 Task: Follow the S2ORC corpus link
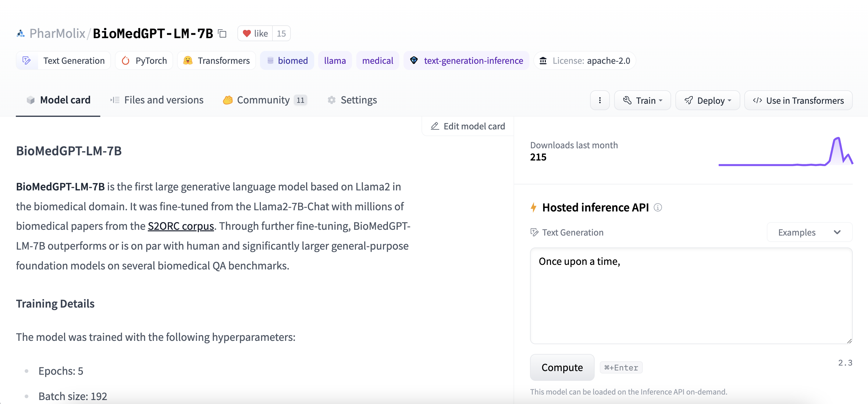pyautogui.click(x=181, y=226)
